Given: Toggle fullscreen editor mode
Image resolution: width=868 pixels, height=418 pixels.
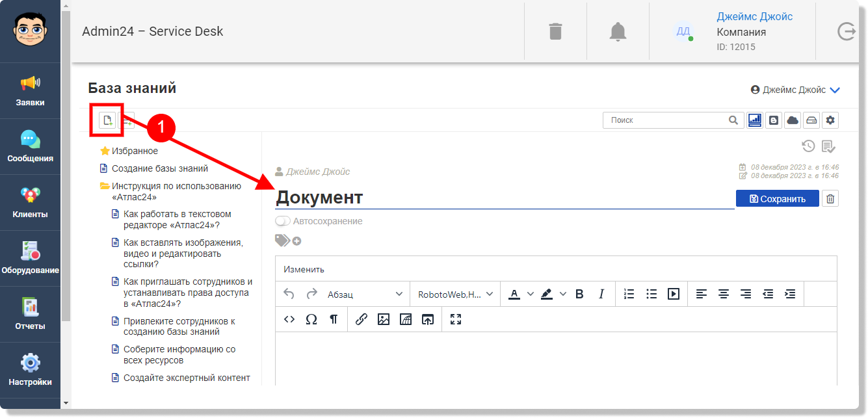Looking at the screenshot, I should pos(456,319).
